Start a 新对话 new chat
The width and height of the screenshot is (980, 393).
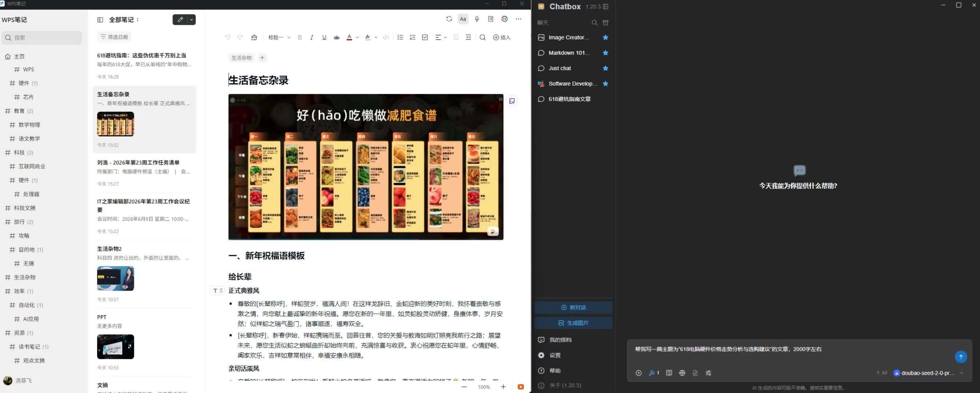[573, 307]
